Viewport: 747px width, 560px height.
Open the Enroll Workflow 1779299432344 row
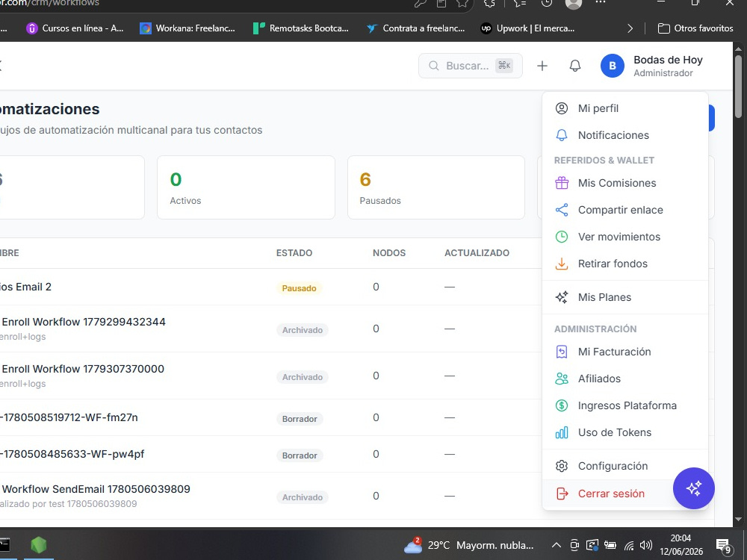(270, 329)
